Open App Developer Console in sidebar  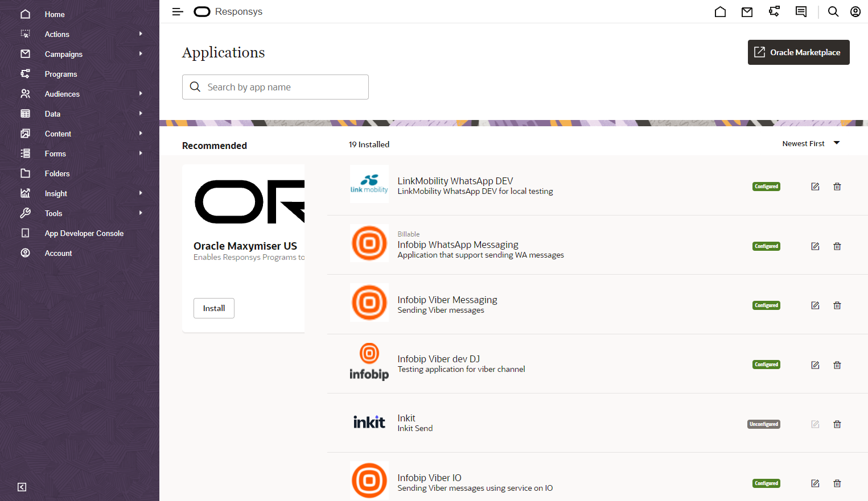coord(84,233)
